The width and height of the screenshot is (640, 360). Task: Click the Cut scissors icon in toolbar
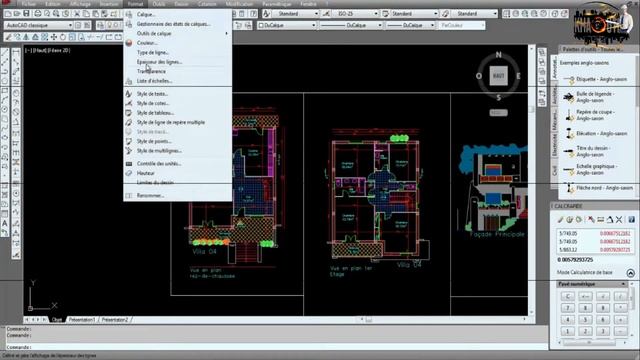point(77,13)
